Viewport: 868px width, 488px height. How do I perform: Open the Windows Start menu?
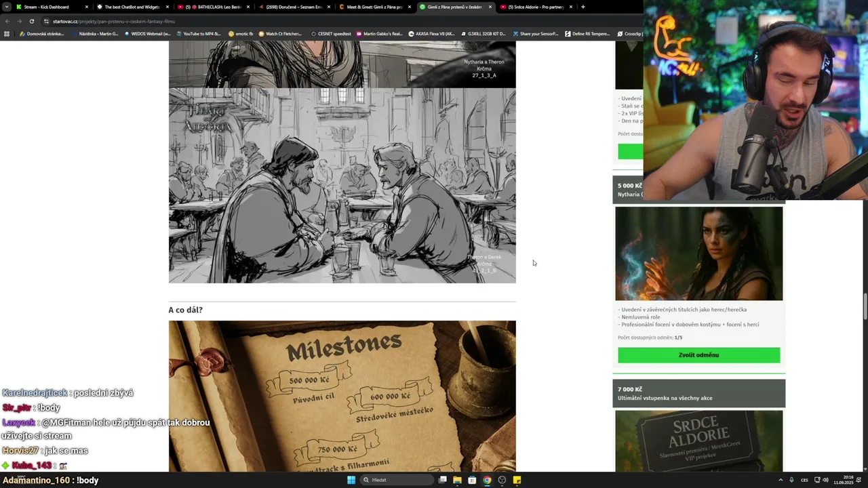(x=351, y=480)
